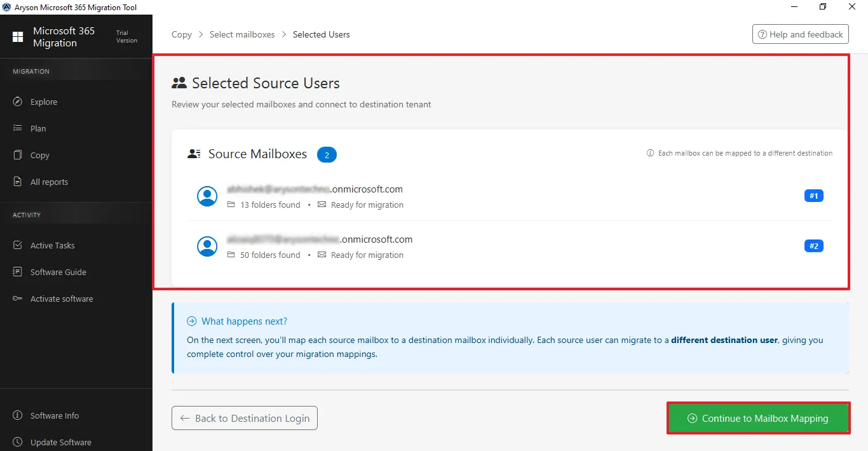Select the second source mailbox avatar
Viewport: 868px width, 451px height.
tap(207, 246)
